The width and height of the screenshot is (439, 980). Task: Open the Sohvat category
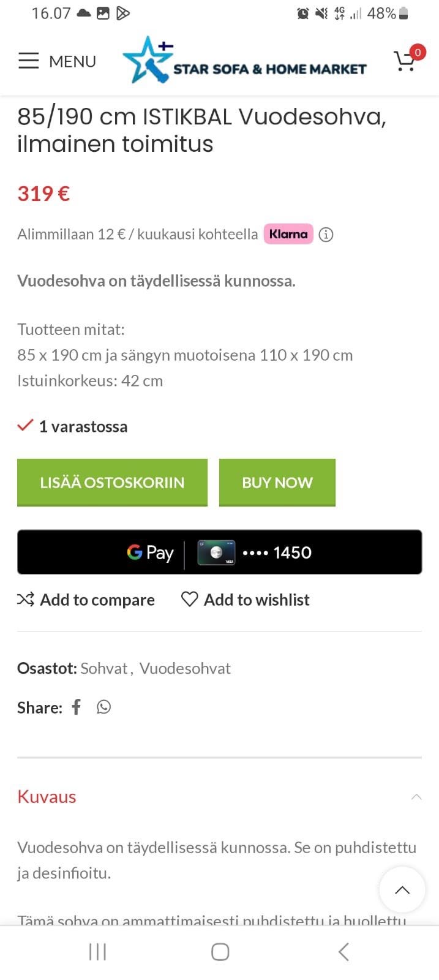click(x=104, y=668)
